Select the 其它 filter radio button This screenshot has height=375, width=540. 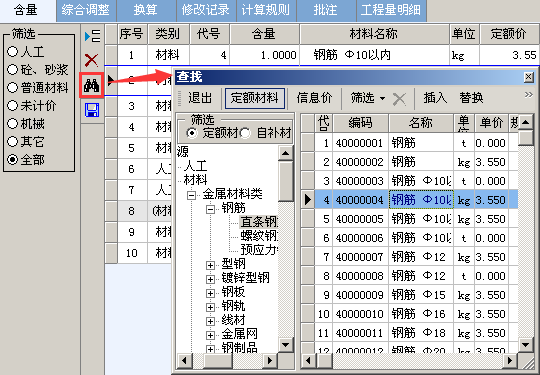click(12, 141)
